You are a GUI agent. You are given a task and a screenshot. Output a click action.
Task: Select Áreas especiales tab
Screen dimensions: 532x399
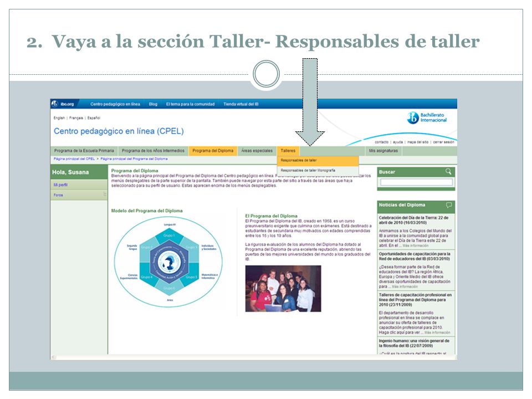pos(257,151)
